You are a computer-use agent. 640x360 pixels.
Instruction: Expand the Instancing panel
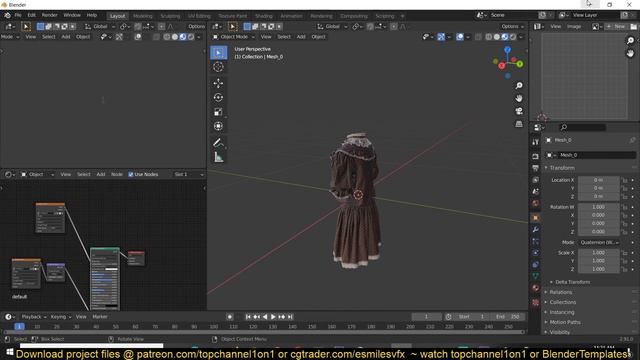click(x=562, y=312)
